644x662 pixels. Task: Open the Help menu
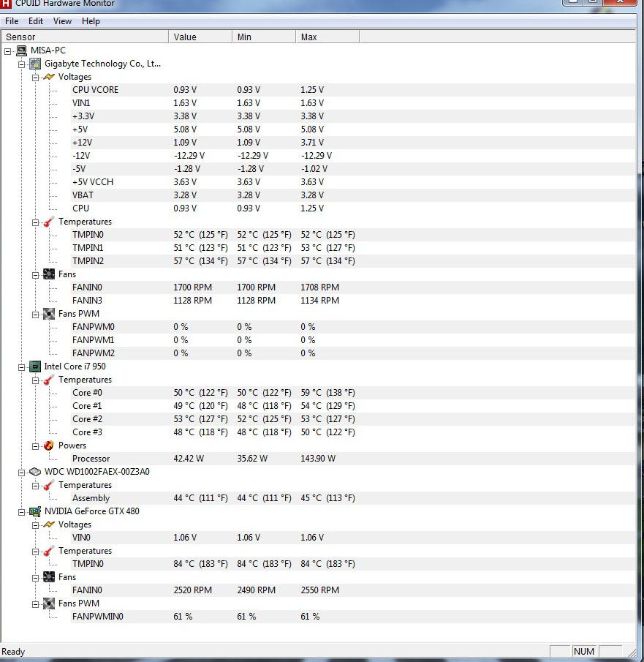(x=91, y=21)
